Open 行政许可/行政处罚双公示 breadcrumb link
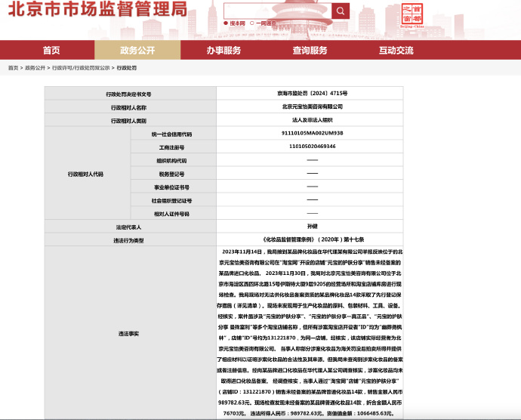This screenshot has width=521, height=420. point(81,68)
